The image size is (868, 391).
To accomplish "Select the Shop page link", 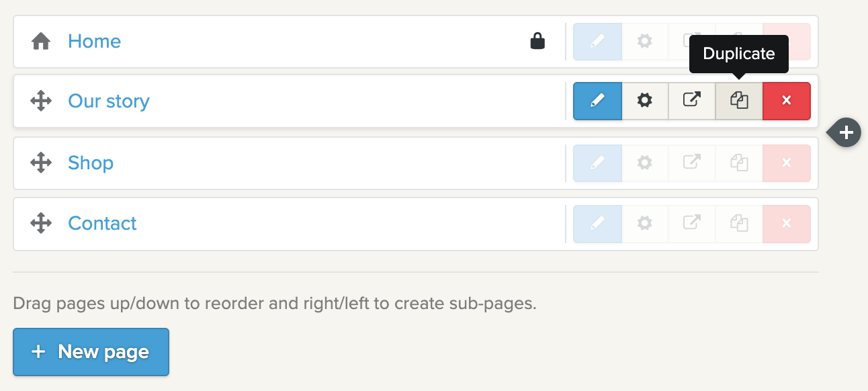I will click(91, 163).
